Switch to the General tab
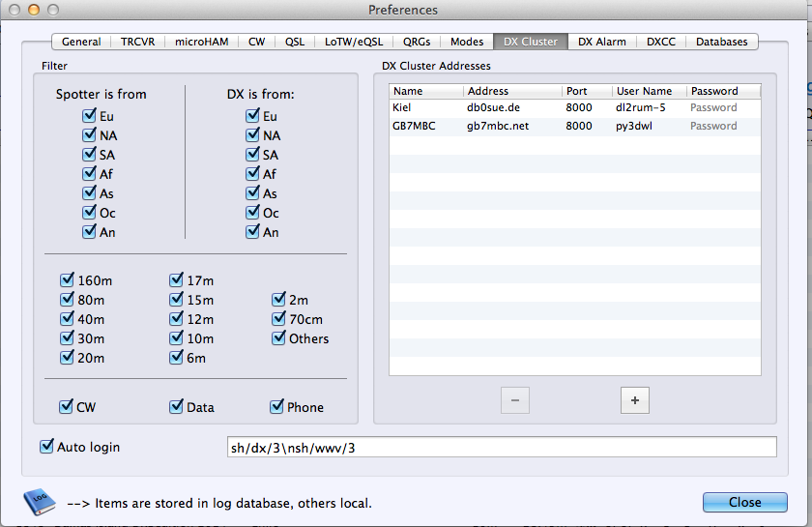Screen dimensions: 812x527 (x=81, y=42)
